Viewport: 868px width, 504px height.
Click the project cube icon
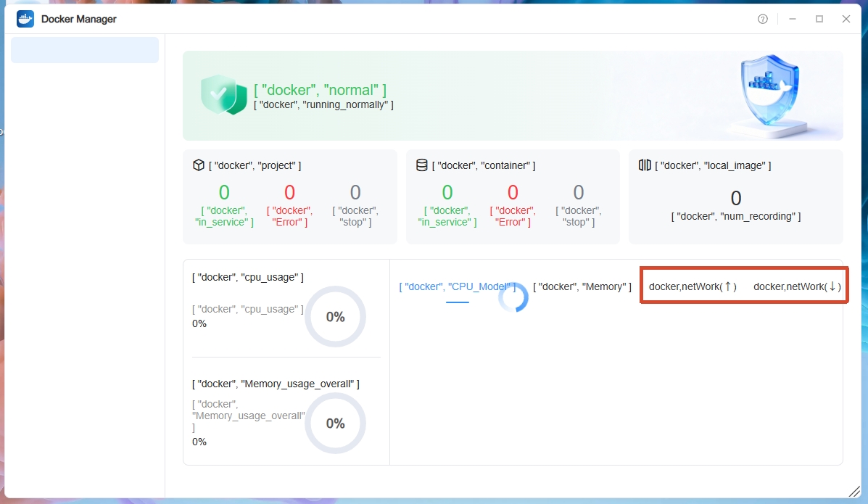[x=199, y=165]
